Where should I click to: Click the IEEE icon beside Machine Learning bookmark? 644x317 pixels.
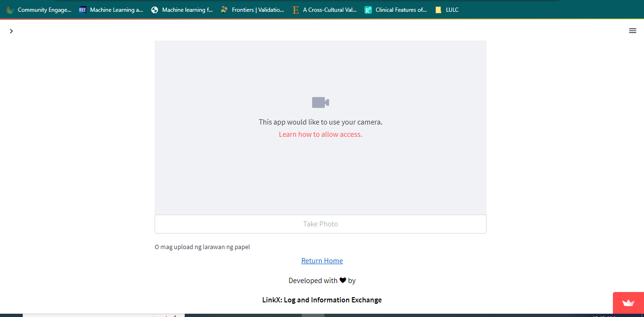tap(82, 9)
